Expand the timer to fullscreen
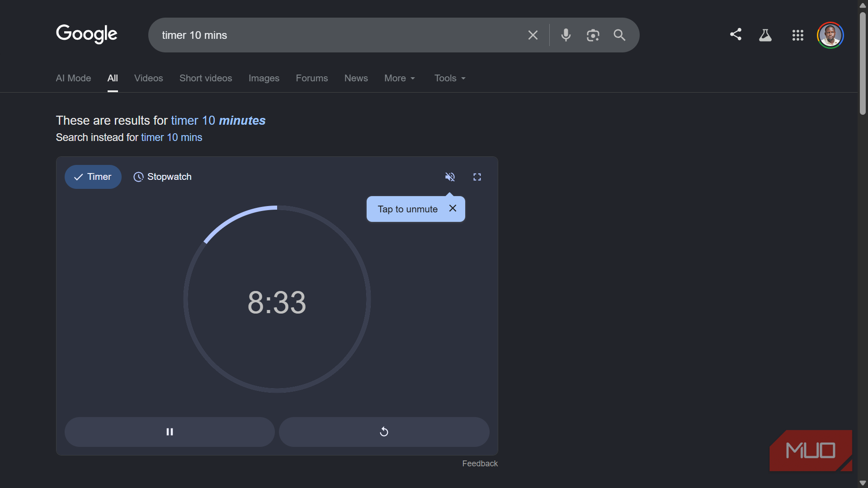The width and height of the screenshot is (868, 488). (477, 177)
